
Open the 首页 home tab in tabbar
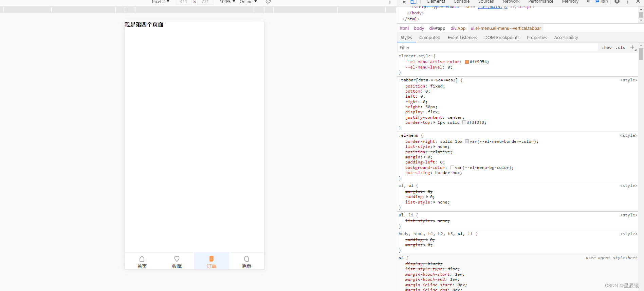[142, 261]
